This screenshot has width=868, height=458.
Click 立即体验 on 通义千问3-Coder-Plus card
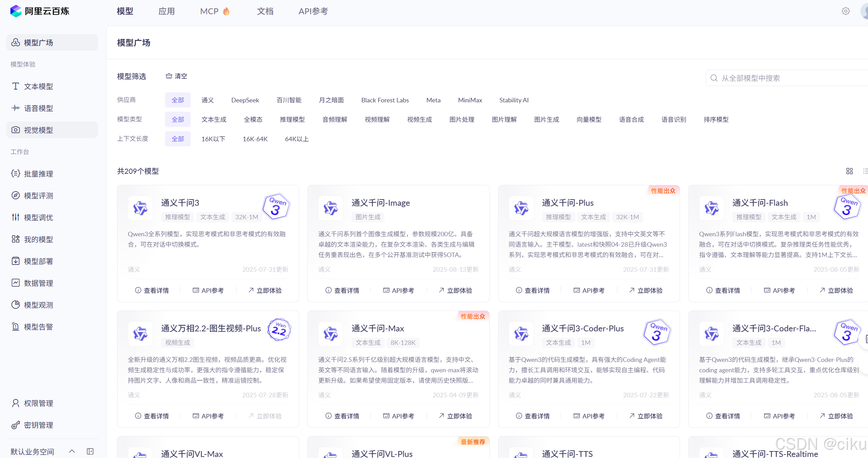tap(646, 416)
